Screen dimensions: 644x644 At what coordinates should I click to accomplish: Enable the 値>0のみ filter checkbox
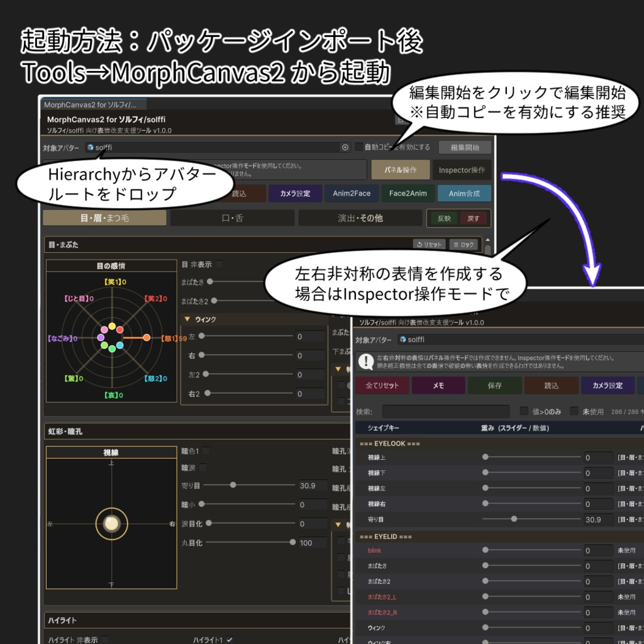point(524,411)
